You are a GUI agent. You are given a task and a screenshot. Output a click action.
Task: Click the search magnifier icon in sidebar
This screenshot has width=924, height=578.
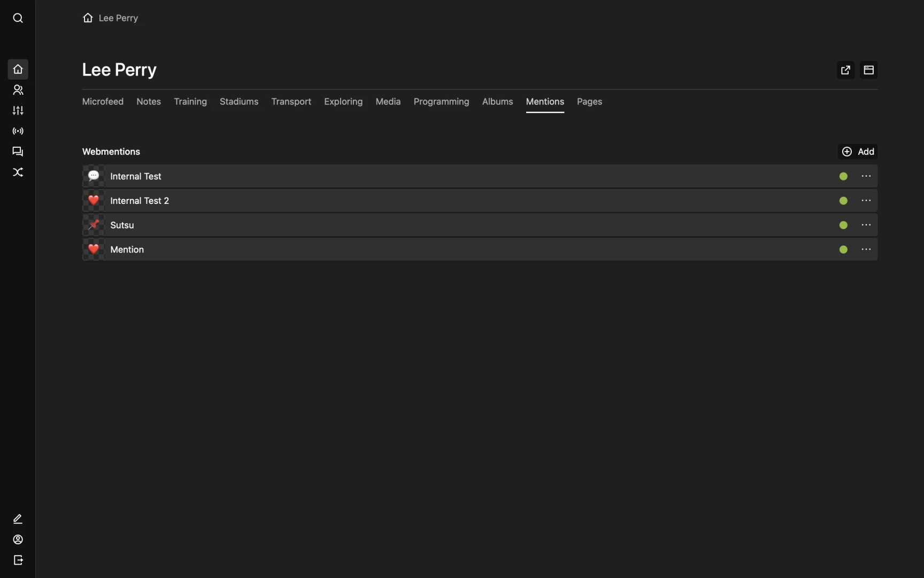[x=18, y=18]
